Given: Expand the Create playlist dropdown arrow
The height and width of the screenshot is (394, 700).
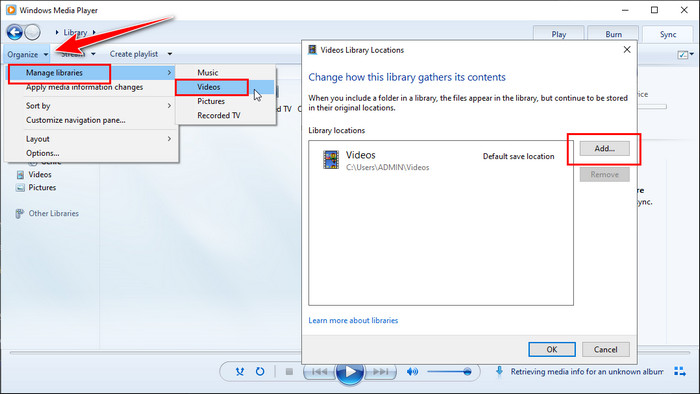Looking at the screenshot, I should click(x=170, y=54).
